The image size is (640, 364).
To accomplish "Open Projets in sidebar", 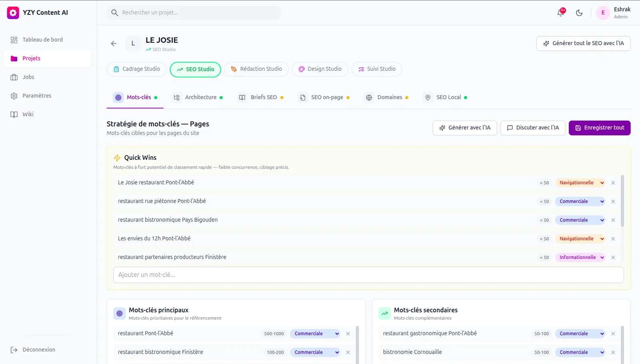I will pyautogui.click(x=47, y=59).
